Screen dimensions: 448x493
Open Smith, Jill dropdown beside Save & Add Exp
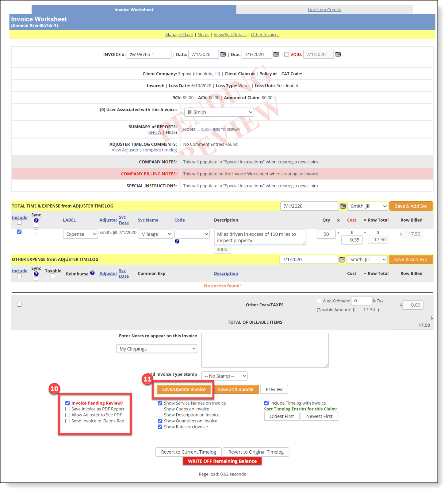point(367,259)
